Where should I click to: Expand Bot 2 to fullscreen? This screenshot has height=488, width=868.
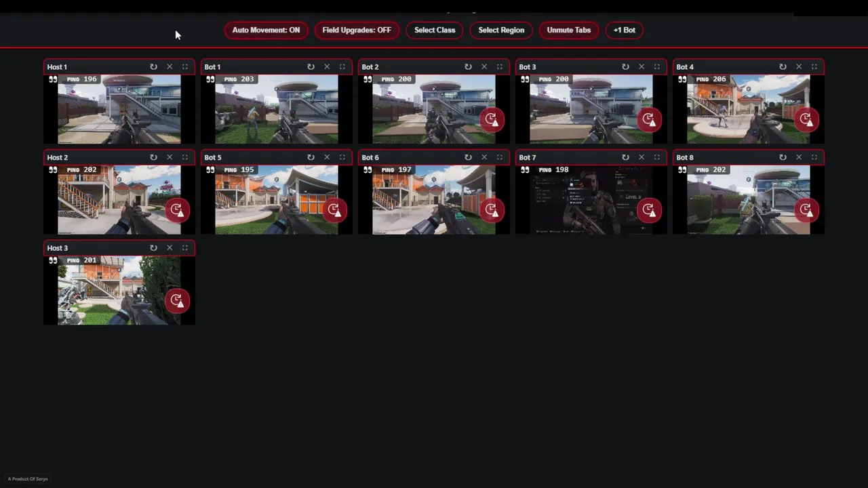pos(500,66)
